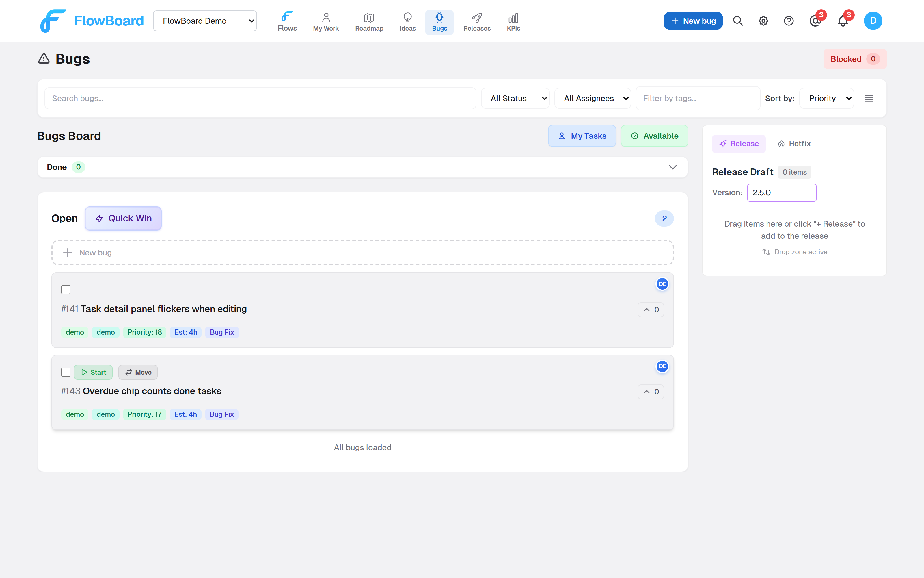This screenshot has height=578, width=924.
Task: Go to Flows section
Action: tap(287, 21)
